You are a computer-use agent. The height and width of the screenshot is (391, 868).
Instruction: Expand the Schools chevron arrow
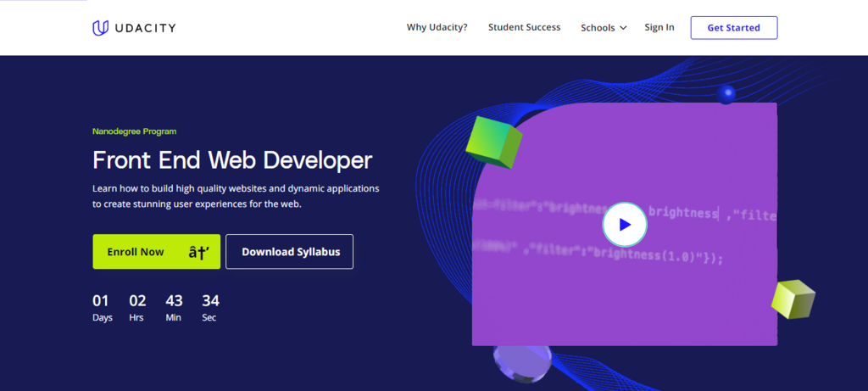[x=624, y=28]
